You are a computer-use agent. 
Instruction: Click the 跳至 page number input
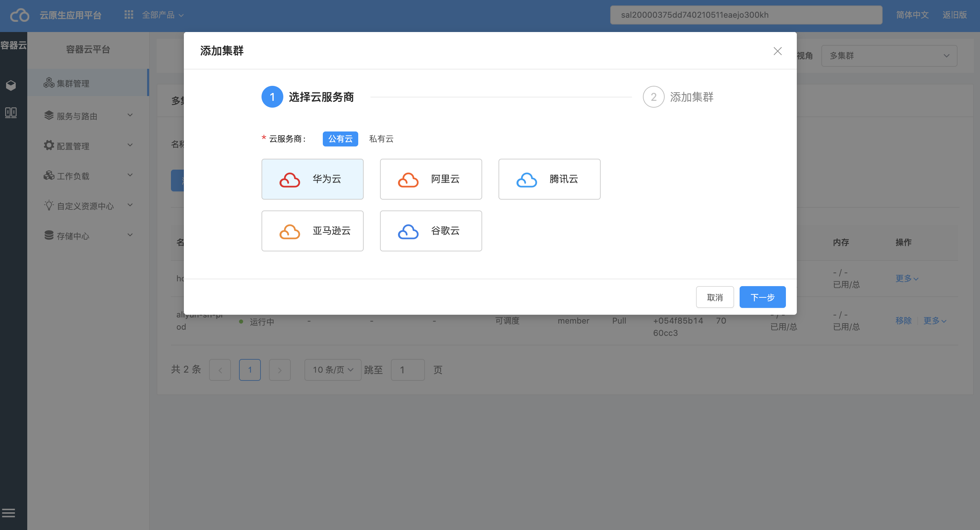pyautogui.click(x=408, y=370)
